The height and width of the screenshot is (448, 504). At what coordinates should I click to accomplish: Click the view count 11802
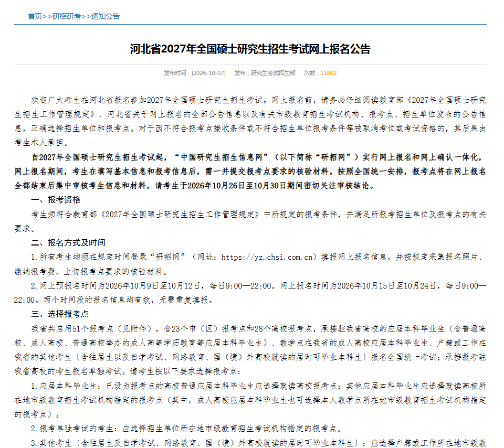tap(329, 73)
